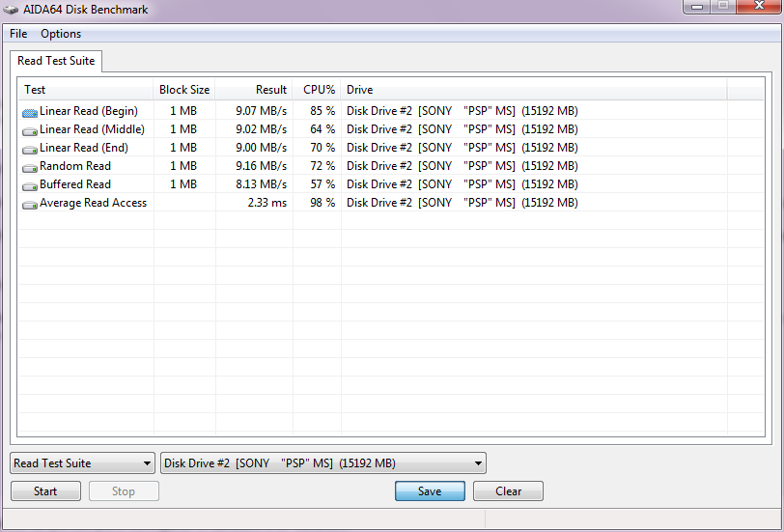Click the Drive column header
Viewport: 784px width, 532px height.
(534, 90)
